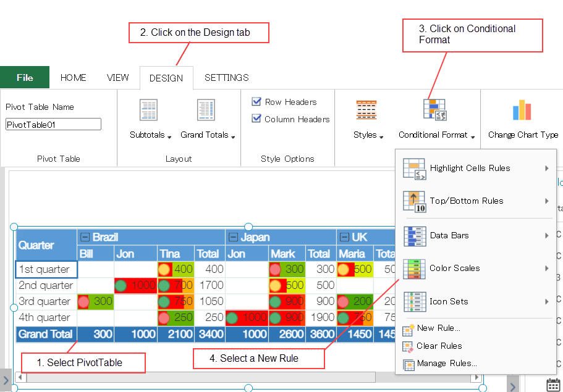Screen dimensions: 563x392
Task: Click the Mark column header
Action: pyautogui.click(x=287, y=254)
